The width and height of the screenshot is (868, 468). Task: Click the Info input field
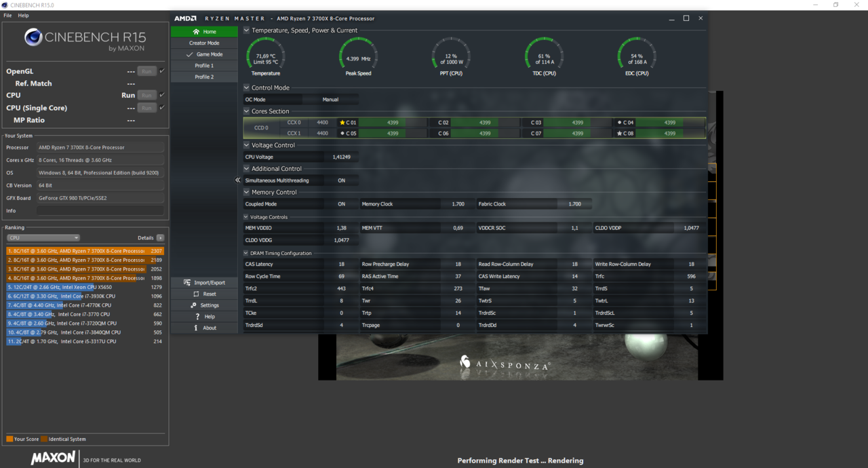(100, 211)
